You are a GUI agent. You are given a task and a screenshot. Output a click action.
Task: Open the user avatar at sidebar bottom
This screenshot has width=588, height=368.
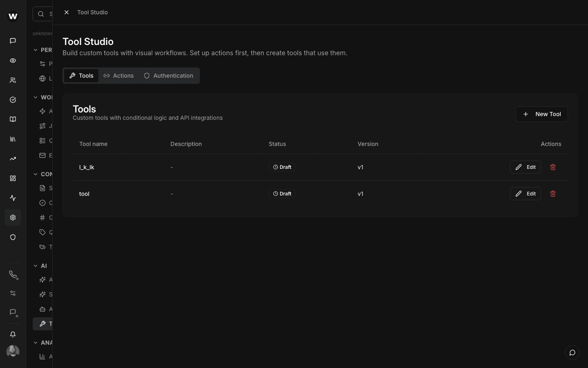(x=13, y=351)
